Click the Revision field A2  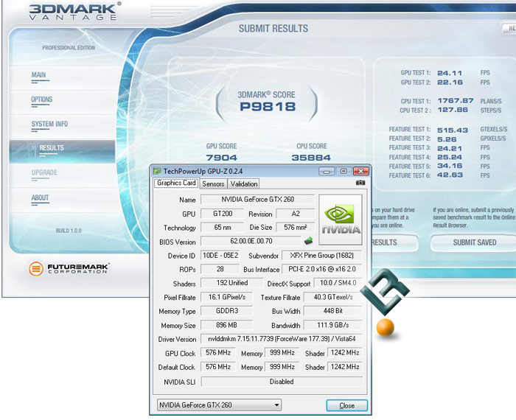pyautogui.click(x=295, y=214)
